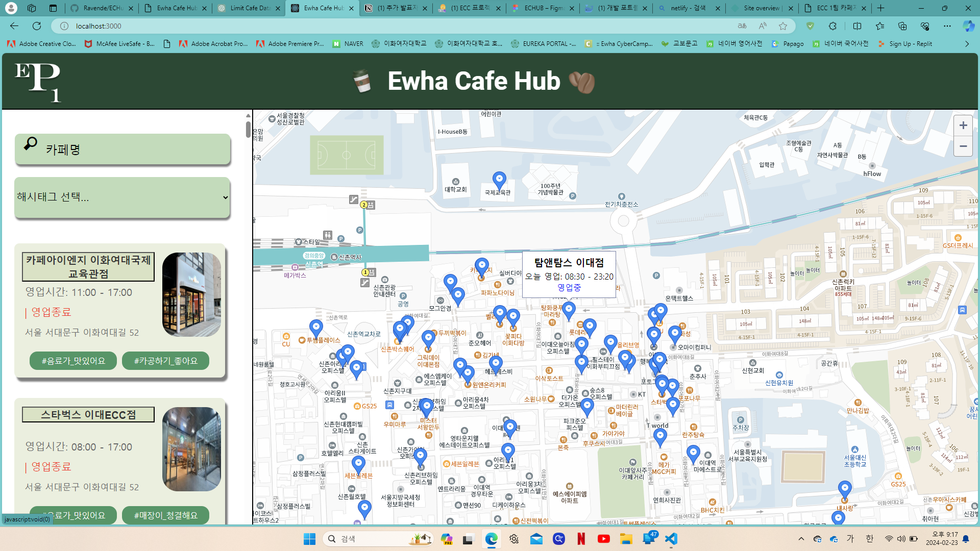Click the map zoom in plus button
980x551 pixels.
(x=963, y=126)
